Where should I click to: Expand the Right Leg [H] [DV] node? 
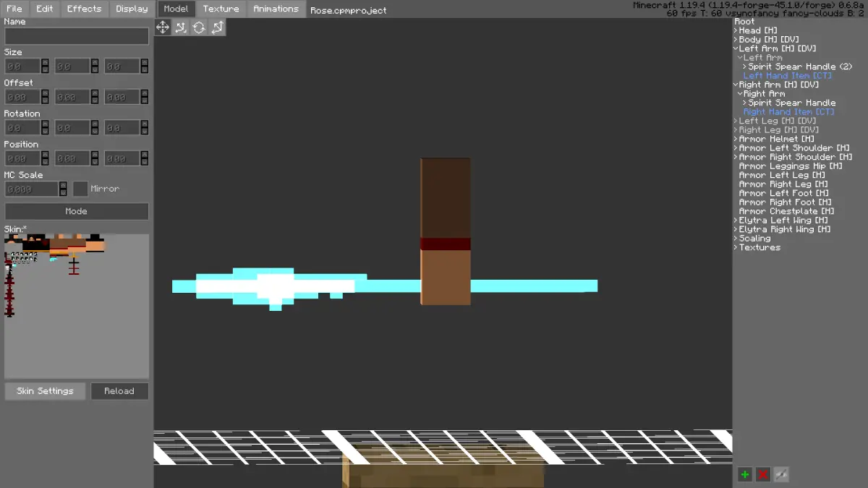736,130
